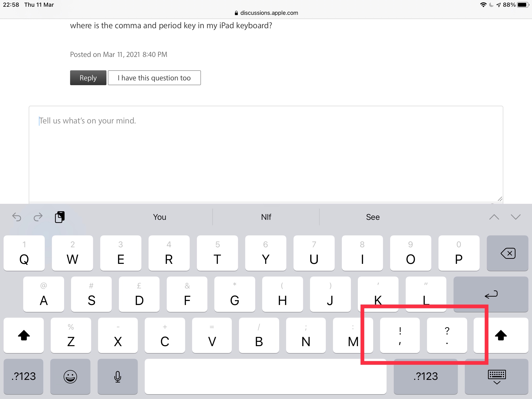Tap the Undo arrow icon
The image size is (532, 399).
[x=16, y=217]
